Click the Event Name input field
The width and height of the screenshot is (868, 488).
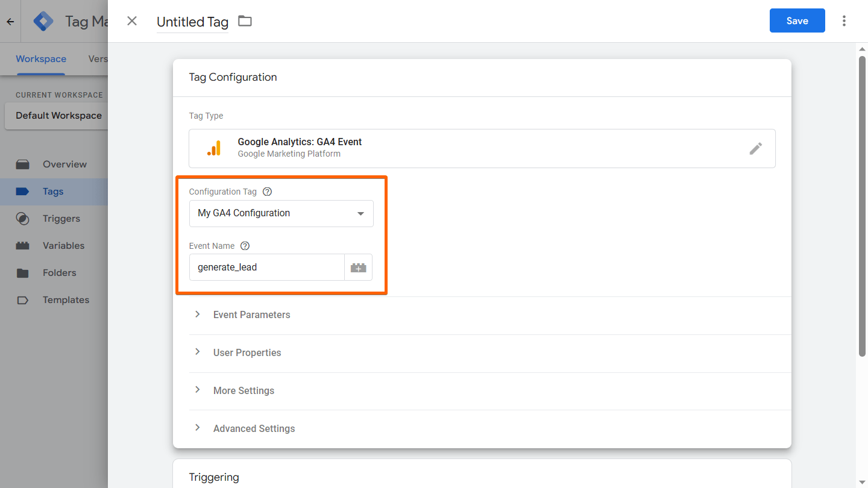pyautogui.click(x=266, y=267)
